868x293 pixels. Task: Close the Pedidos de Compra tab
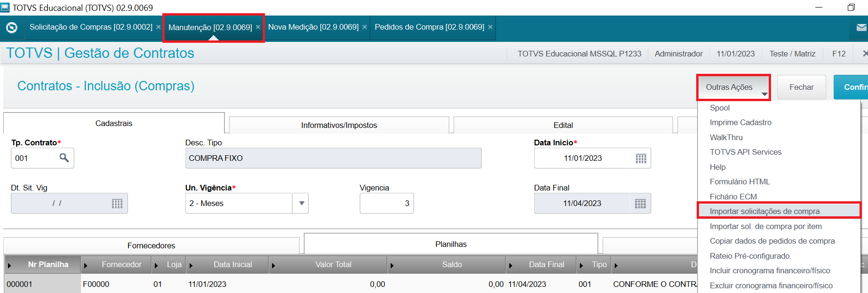tap(490, 27)
